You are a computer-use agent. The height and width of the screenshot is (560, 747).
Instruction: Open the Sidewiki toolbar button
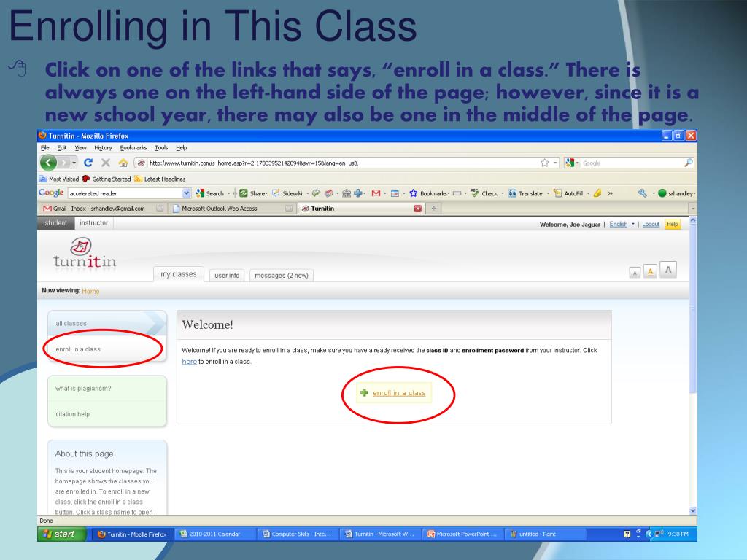(287, 193)
